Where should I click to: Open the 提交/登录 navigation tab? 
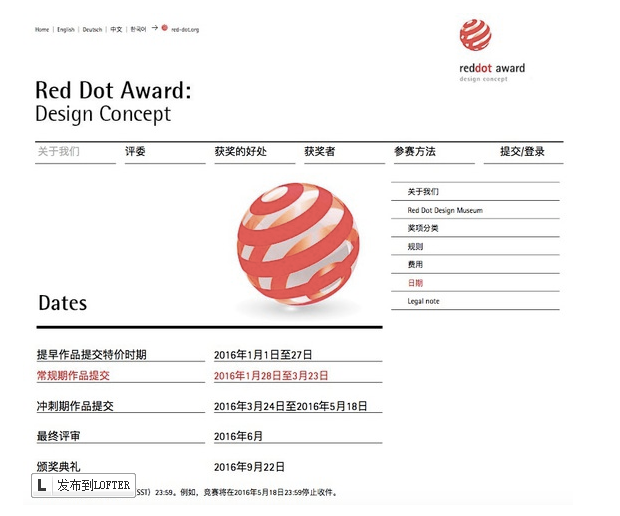tap(522, 151)
